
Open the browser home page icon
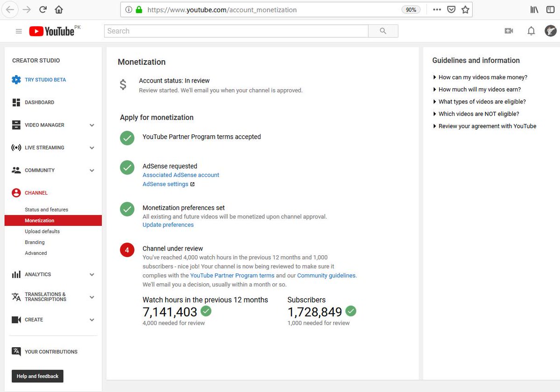[x=59, y=9]
